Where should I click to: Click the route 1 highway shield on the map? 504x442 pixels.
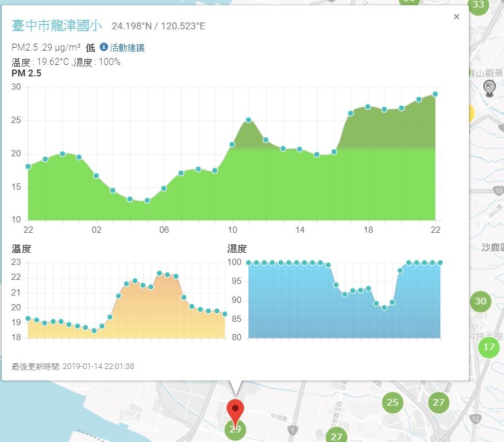(x=292, y=430)
